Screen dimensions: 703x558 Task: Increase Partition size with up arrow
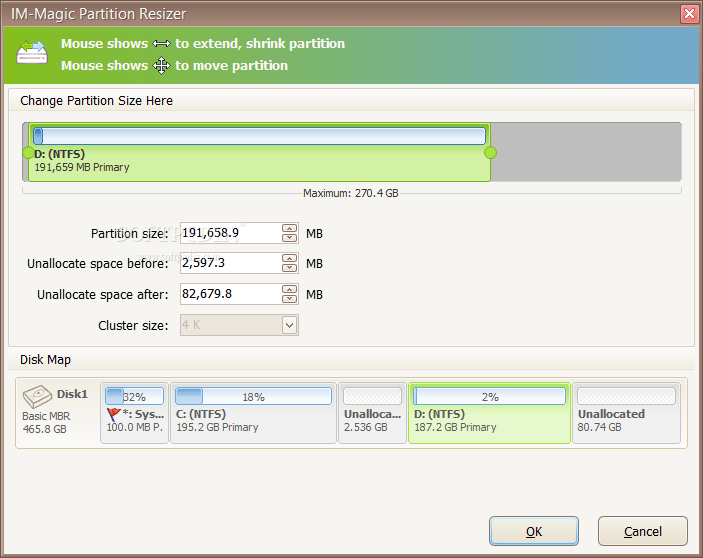point(290,229)
